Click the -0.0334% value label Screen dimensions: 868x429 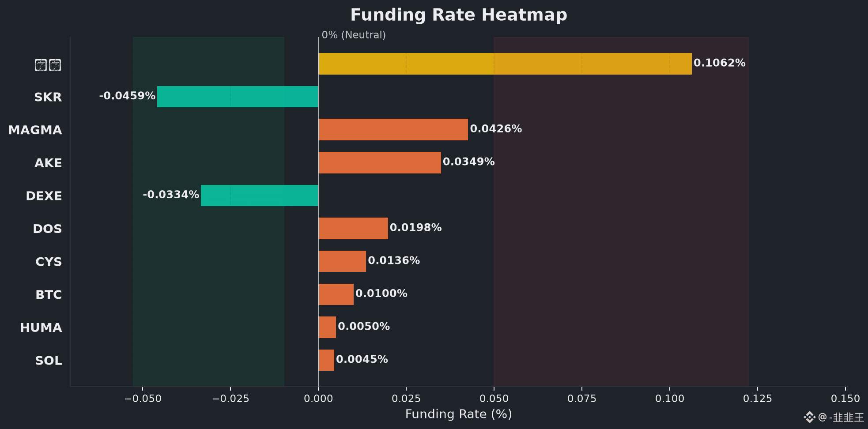click(x=171, y=195)
